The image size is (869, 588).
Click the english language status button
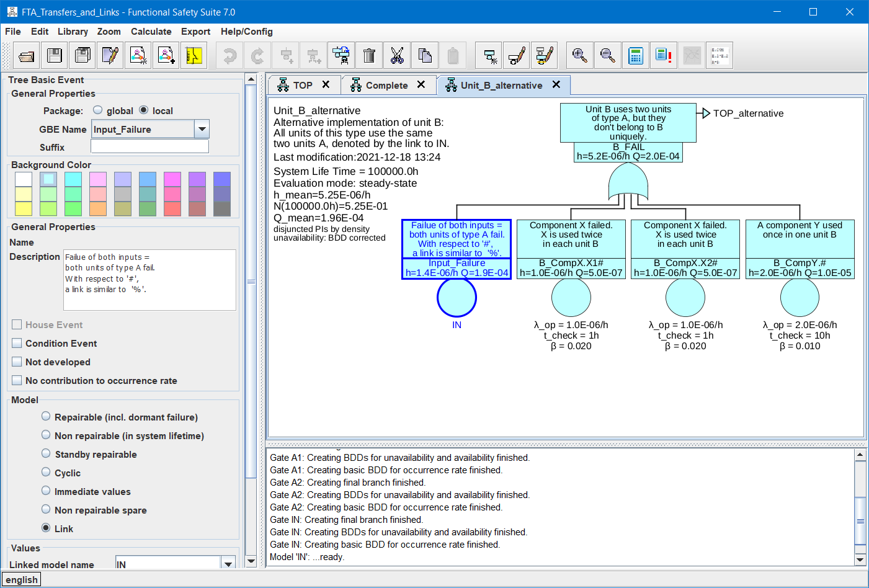point(22,580)
